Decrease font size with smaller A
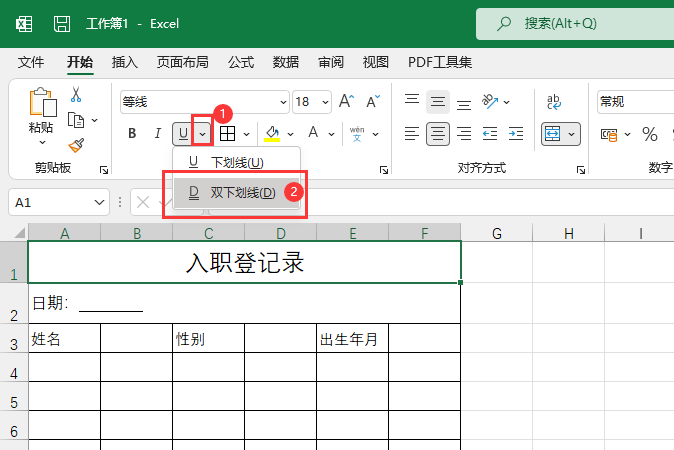Viewport: 674px width, 450px height. (372, 101)
